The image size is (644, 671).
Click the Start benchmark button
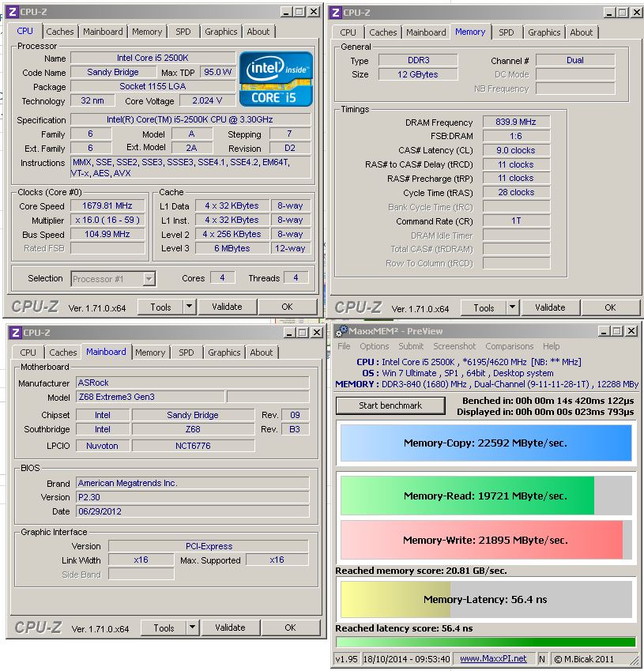point(390,405)
